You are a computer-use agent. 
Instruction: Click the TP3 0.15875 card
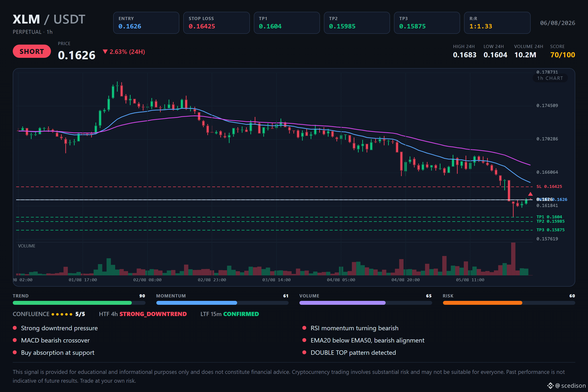[x=427, y=23]
